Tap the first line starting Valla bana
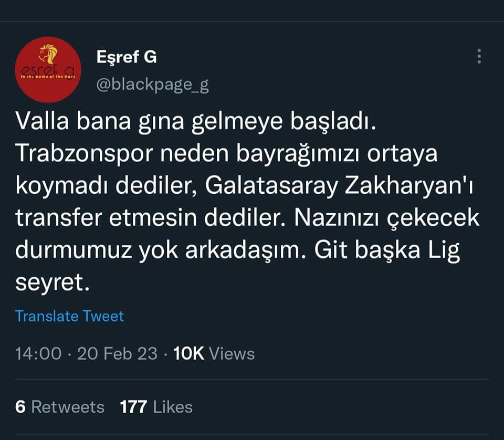 [x=196, y=122]
